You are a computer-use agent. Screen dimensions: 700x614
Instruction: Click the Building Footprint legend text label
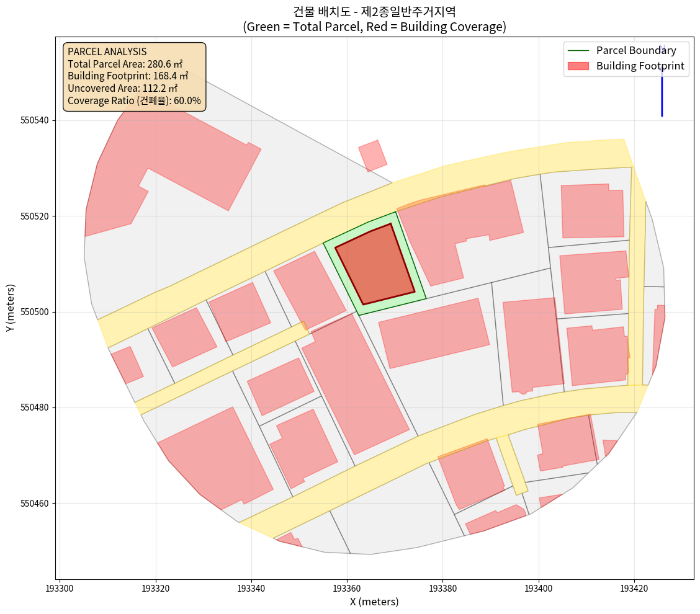coord(640,66)
